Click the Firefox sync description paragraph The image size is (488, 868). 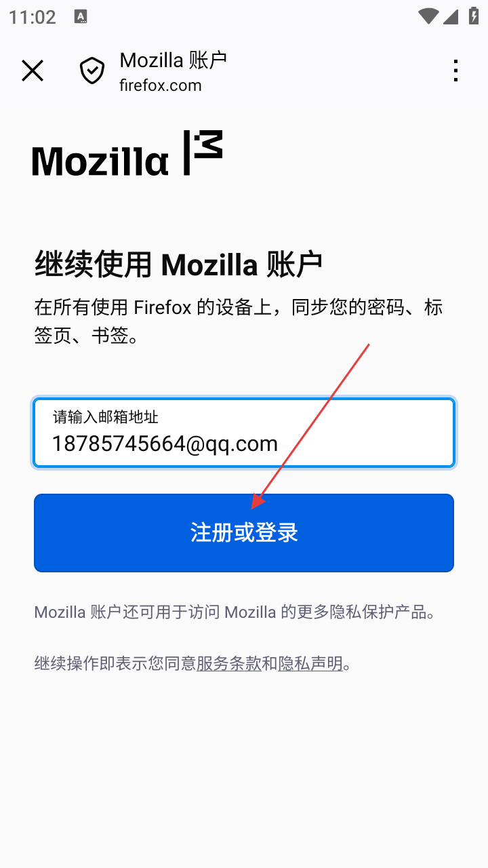(x=239, y=321)
